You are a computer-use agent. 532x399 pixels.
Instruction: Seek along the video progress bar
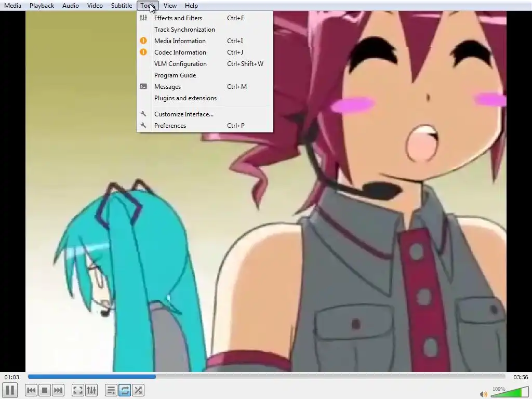pos(267,377)
